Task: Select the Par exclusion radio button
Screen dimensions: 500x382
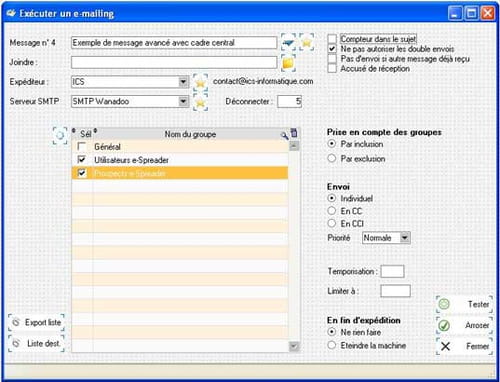Action: click(332, 158)
